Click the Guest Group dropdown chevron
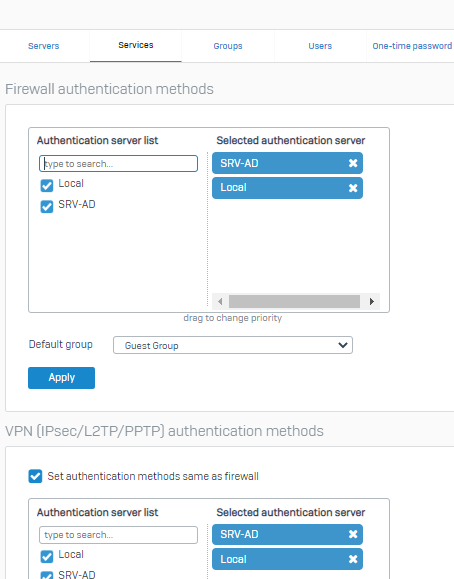 (x=342, y=345)
